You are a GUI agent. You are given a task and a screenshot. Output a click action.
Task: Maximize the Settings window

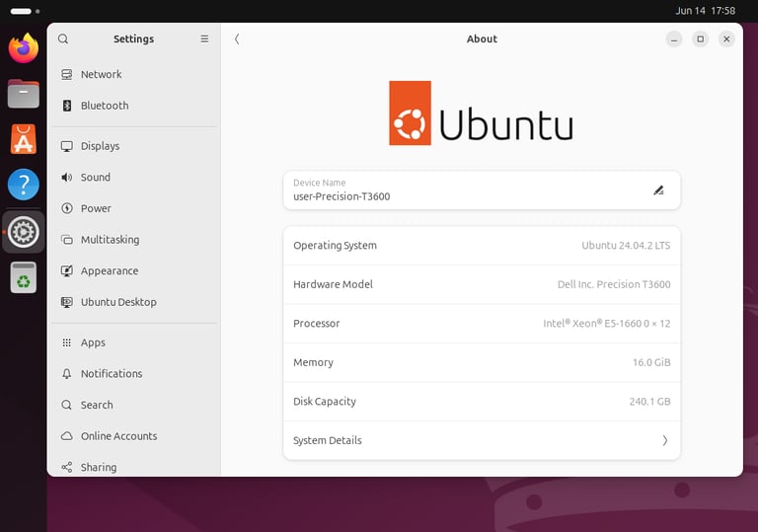(700, 39)
